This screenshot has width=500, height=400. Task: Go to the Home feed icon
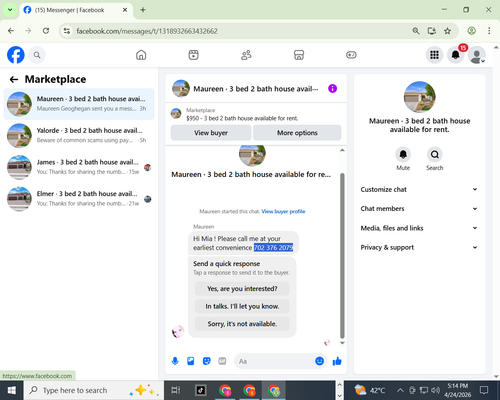click(141, 55)
